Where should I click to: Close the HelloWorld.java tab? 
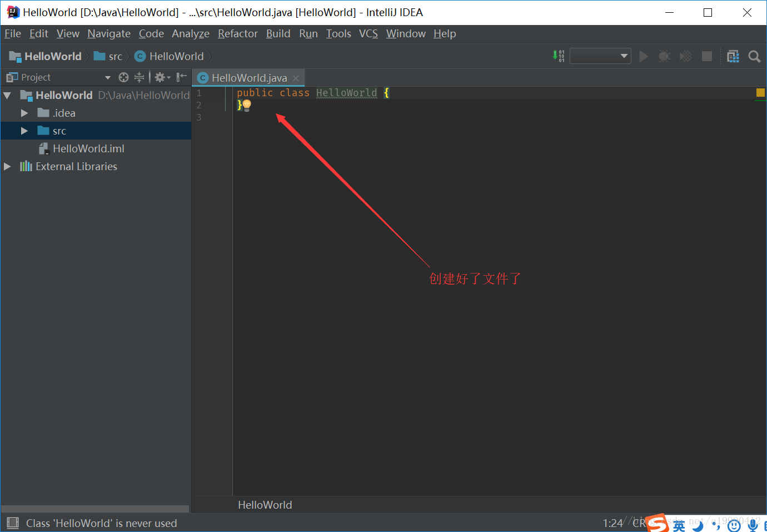[296, 78]
